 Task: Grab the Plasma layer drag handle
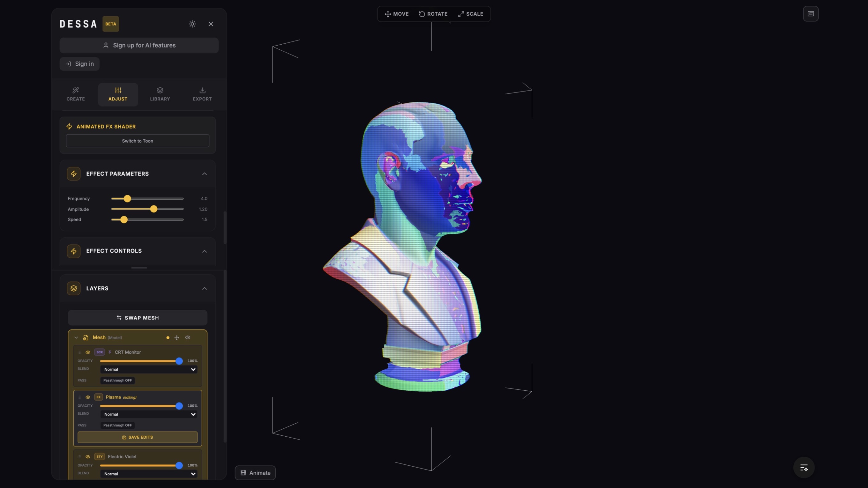pos(79,397)
